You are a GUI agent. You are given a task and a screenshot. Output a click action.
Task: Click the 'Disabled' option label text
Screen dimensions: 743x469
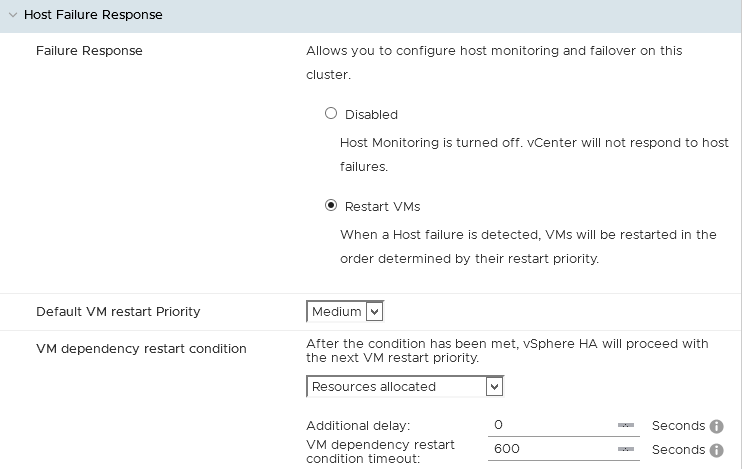371,115
